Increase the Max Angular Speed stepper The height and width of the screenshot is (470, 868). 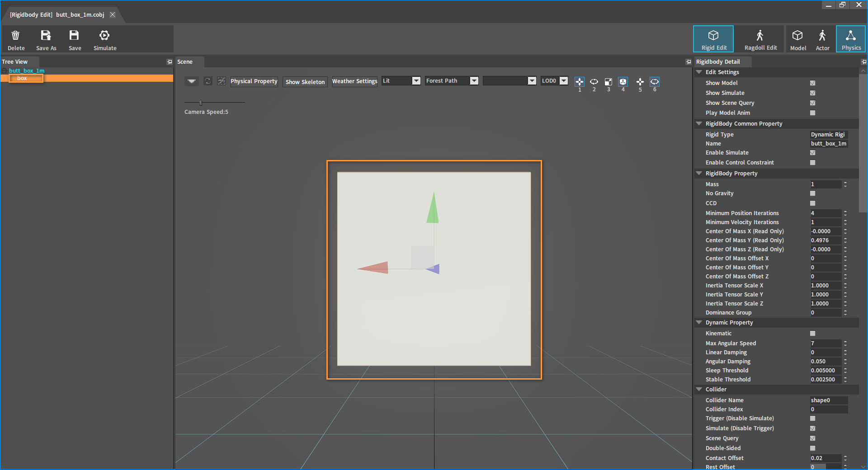[x=845, y=342]
